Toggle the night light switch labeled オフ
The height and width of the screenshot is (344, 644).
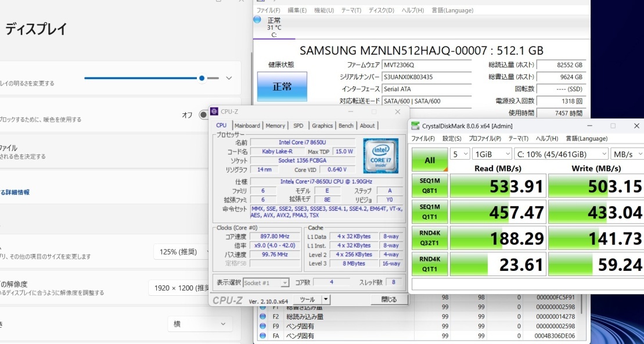pyautogui.click(x=203, y=114)
